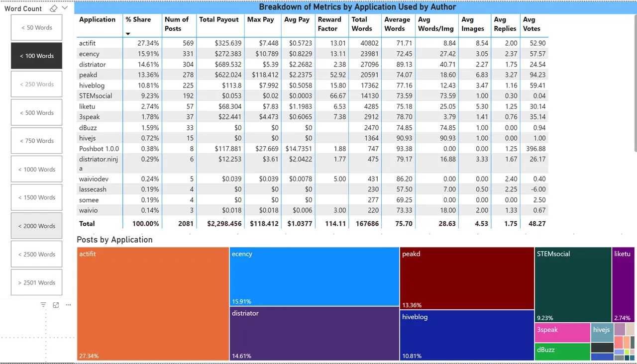
Task: Sort by the Num of Posts column header
Action: (177, 24)
